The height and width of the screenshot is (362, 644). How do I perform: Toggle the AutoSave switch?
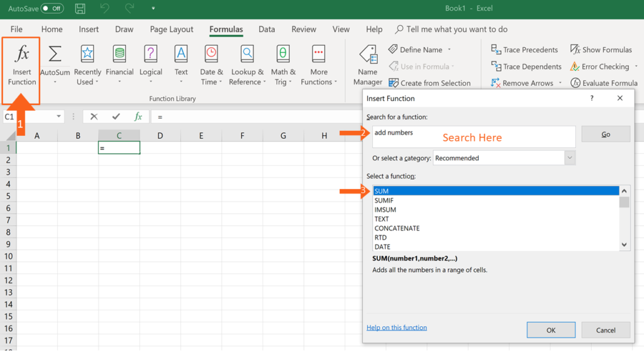point(52,8)
